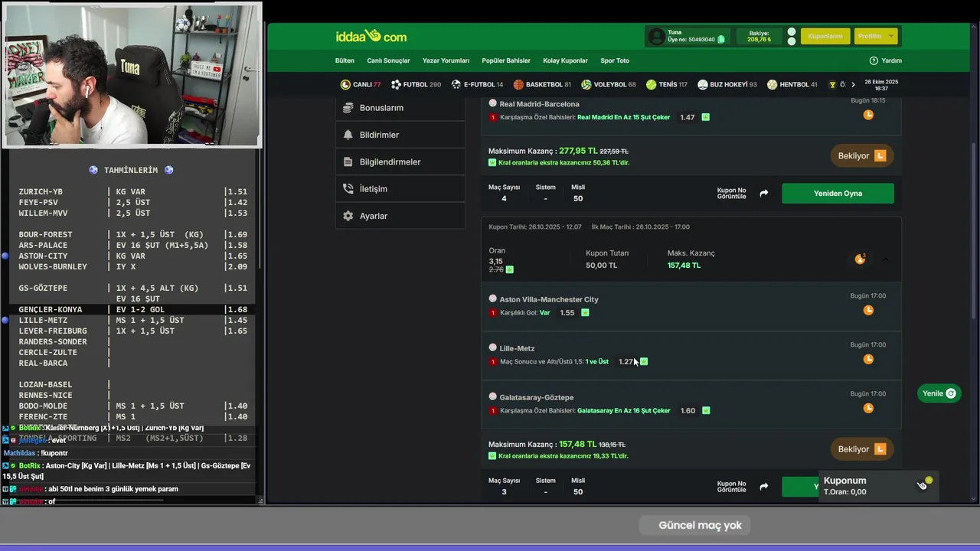Click the Galatasaray-Göztepe match title
980x551 pixels.
(x=536, y=397)
